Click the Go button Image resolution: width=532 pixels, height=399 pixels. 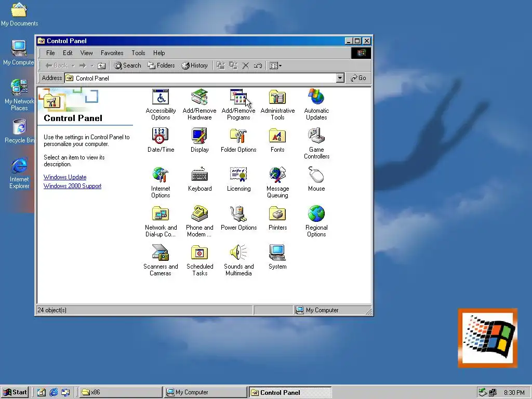click(358, 78)
